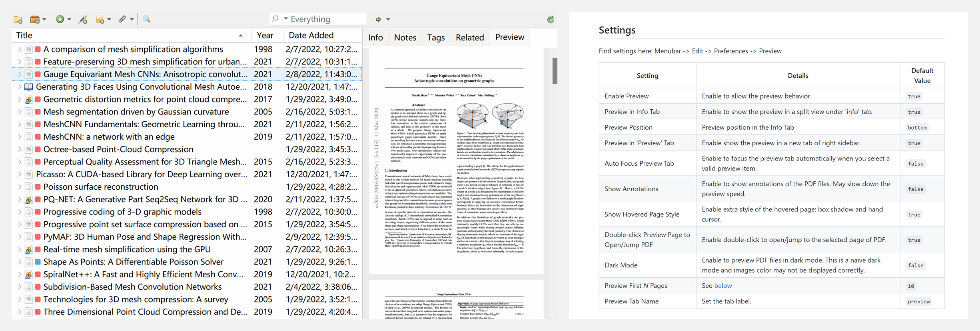Switch to the Info tab
The height and width of the screenshot is (331, 980).
point(375,38)
